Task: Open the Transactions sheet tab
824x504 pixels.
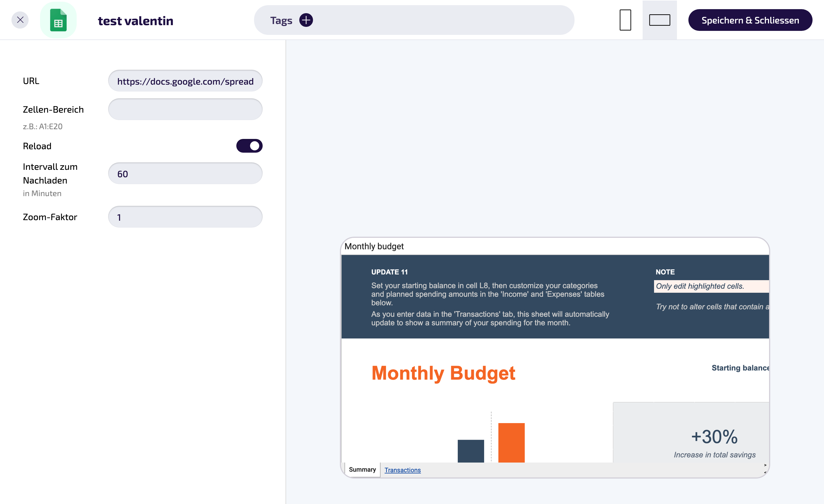Action: coord(403,470)
